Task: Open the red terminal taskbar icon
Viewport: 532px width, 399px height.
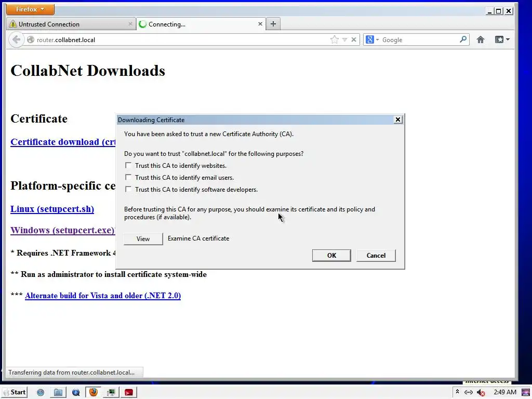Action: tap(129, 393)
